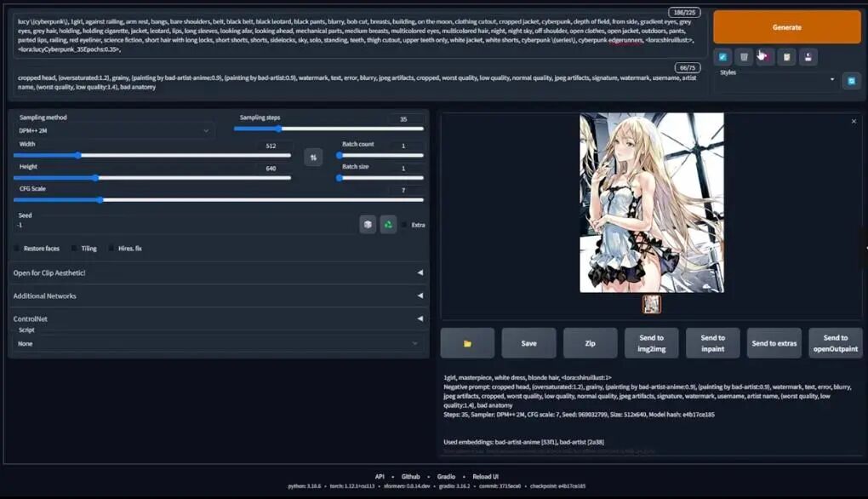Adjust the Width slider
The image size is (868, 499).
point(152,155)
